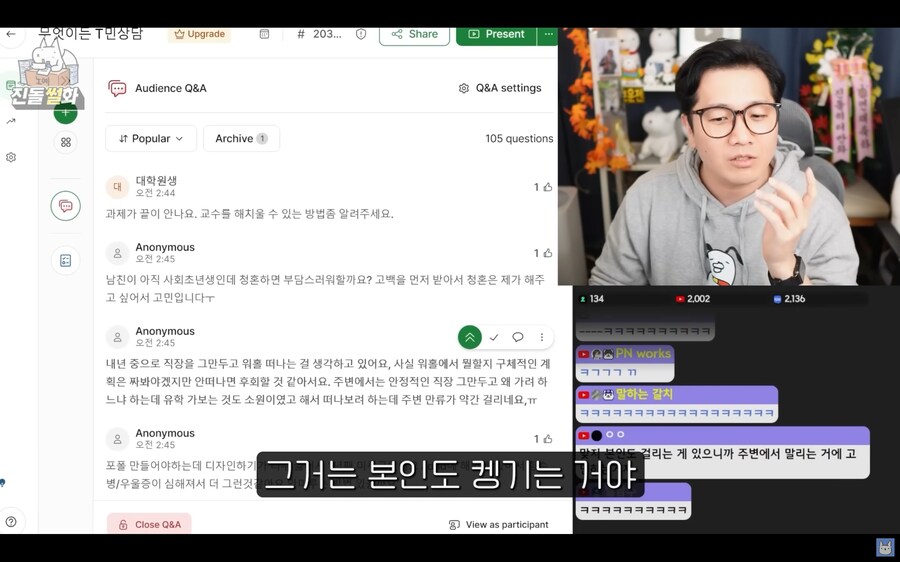
Task: Open the polls list icon in sidebar
Action: [65, 261]
